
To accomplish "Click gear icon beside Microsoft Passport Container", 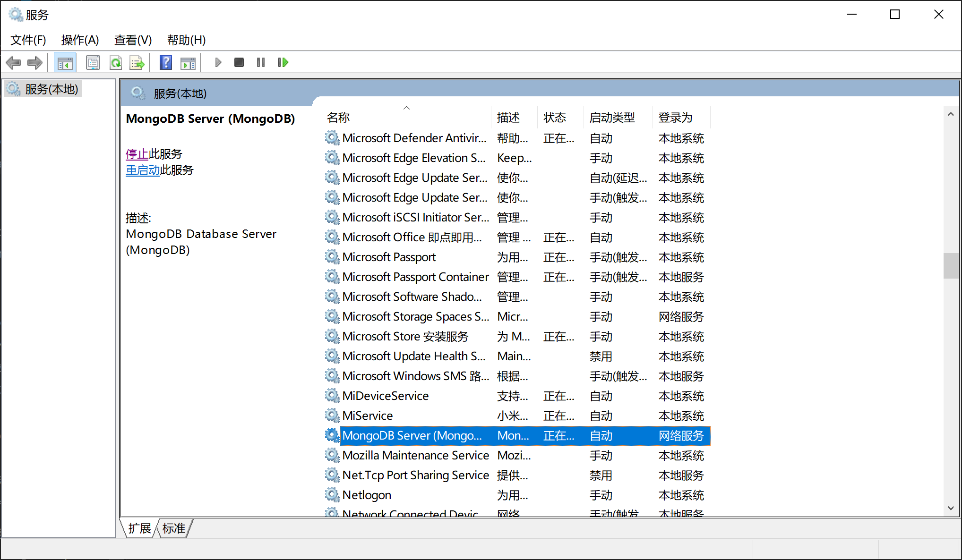I will click(x=332, y=276).
